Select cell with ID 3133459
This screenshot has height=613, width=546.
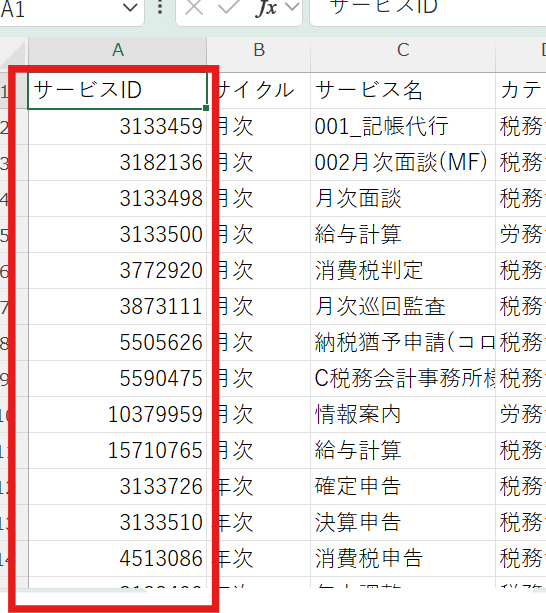(117, 127)
